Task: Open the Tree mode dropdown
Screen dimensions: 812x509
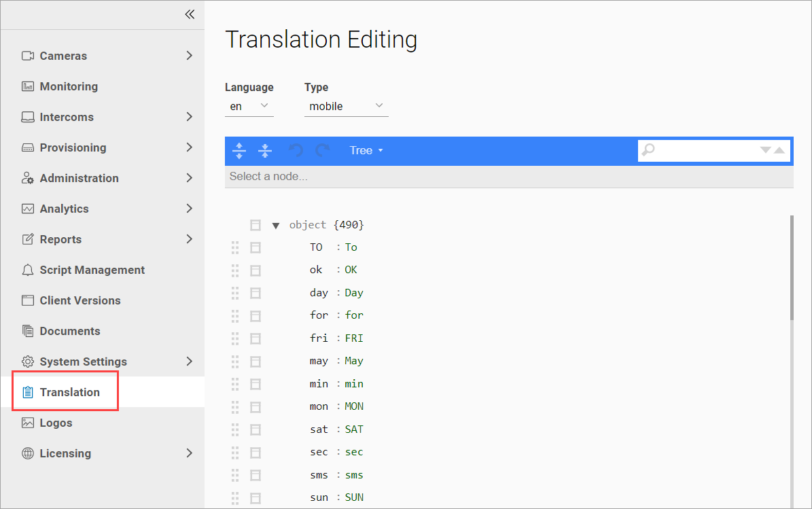Action: (366, 150)
